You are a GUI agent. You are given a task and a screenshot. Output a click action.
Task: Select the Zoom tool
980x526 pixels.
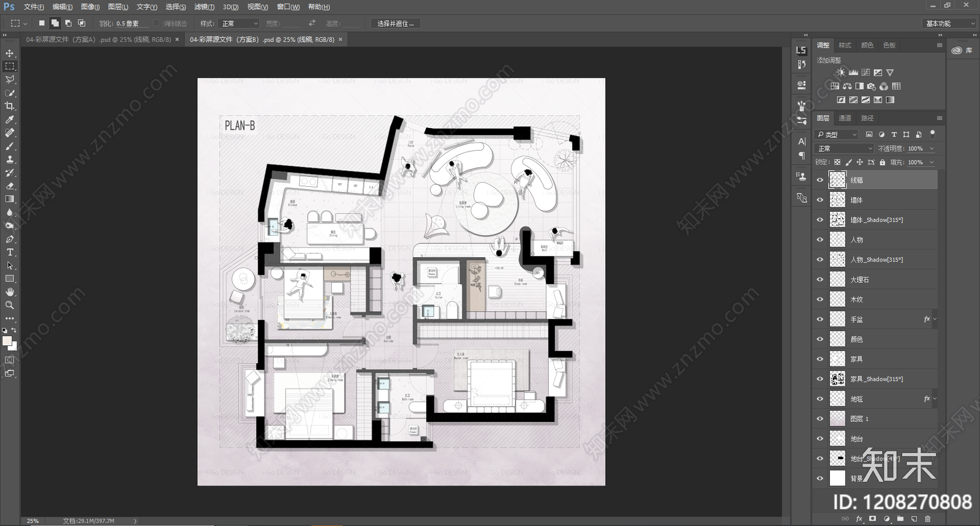tap(10, 305)
